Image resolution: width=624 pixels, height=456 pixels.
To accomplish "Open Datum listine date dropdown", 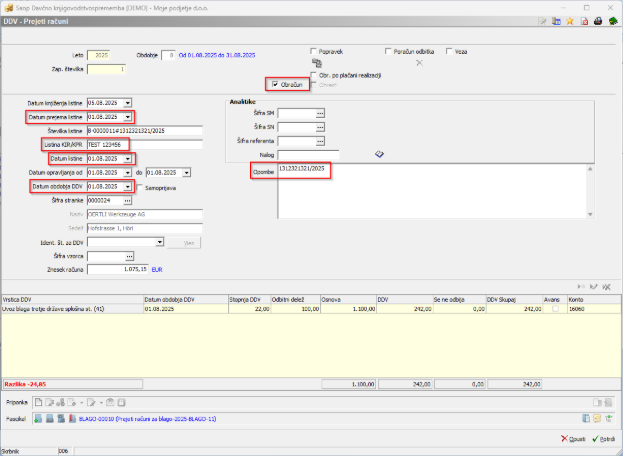I will 127,159.
